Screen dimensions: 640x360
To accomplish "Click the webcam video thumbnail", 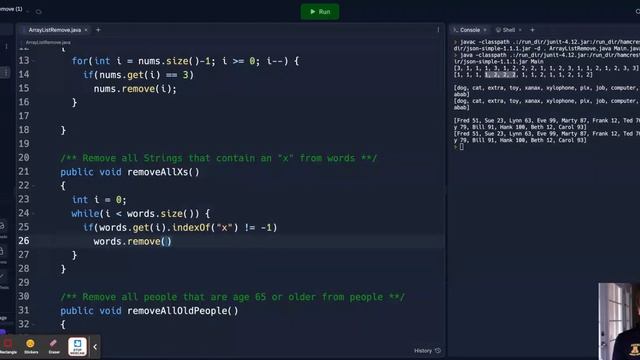I will 619,321.
